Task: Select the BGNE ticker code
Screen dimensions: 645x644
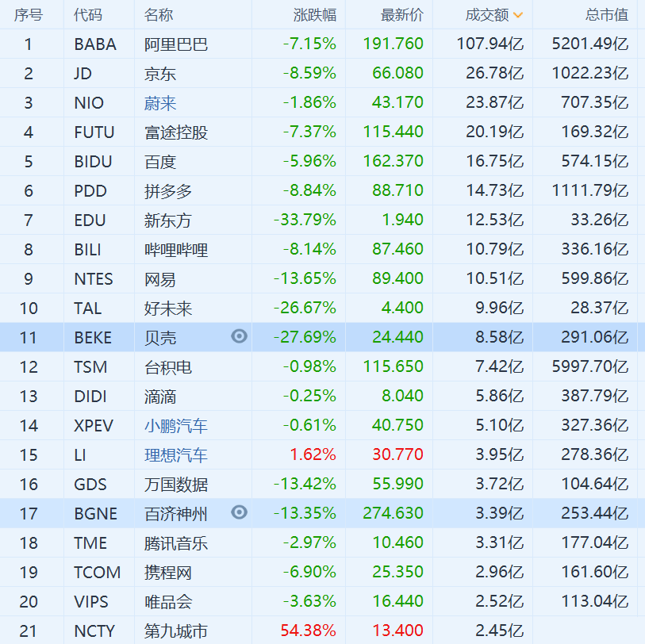Action: coord(96,514)
